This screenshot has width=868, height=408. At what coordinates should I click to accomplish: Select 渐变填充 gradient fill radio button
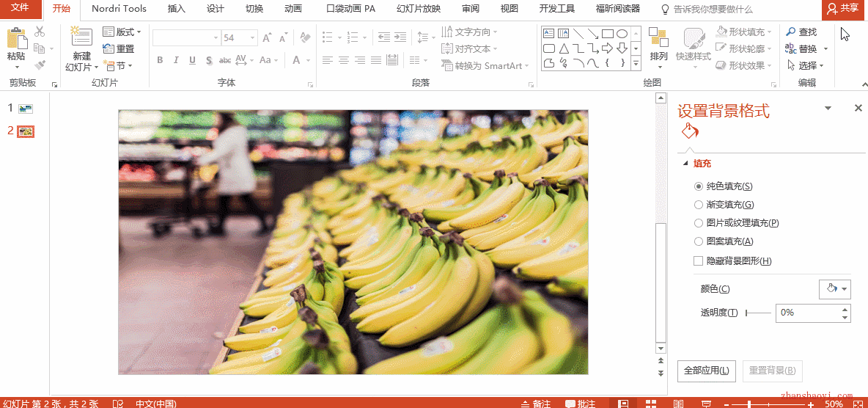(698, 205)
